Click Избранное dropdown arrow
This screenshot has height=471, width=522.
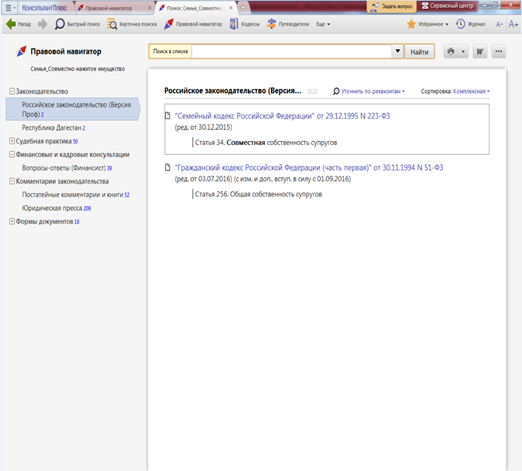coord(447,24)
